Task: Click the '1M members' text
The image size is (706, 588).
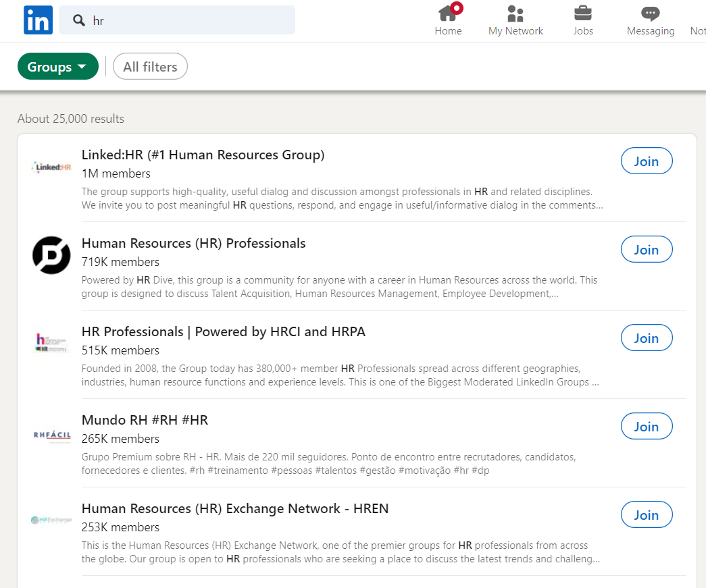Action: 116,173
